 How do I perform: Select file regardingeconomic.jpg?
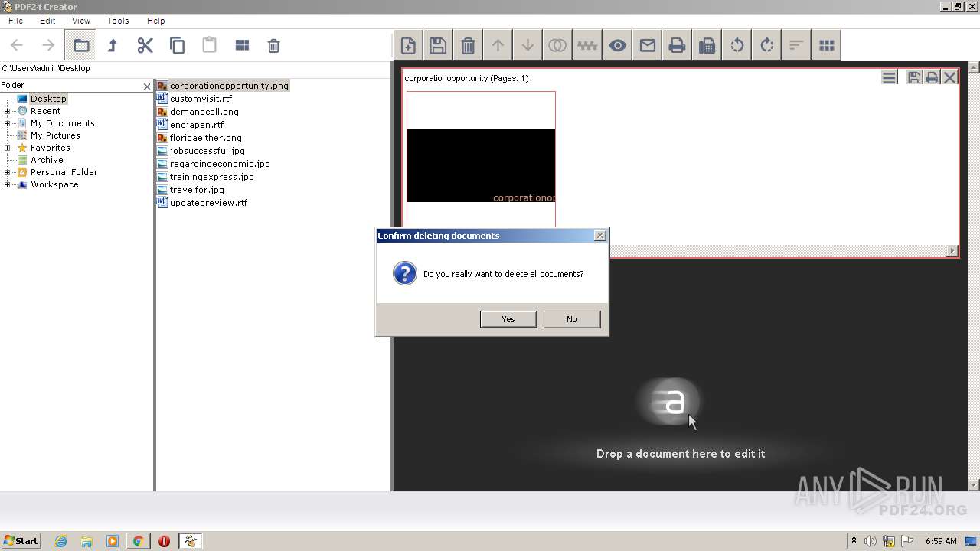pyautogui.click(x=220, y=164)
